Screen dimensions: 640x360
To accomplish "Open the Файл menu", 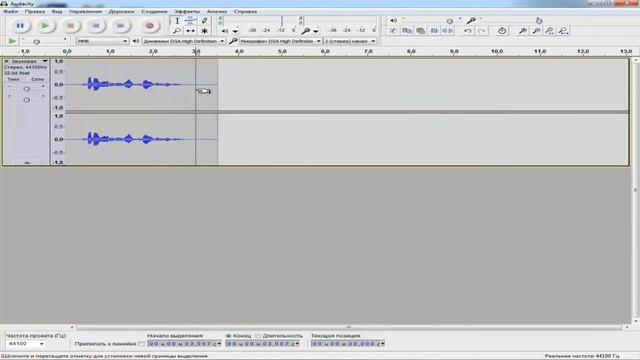I will [11, 11].
